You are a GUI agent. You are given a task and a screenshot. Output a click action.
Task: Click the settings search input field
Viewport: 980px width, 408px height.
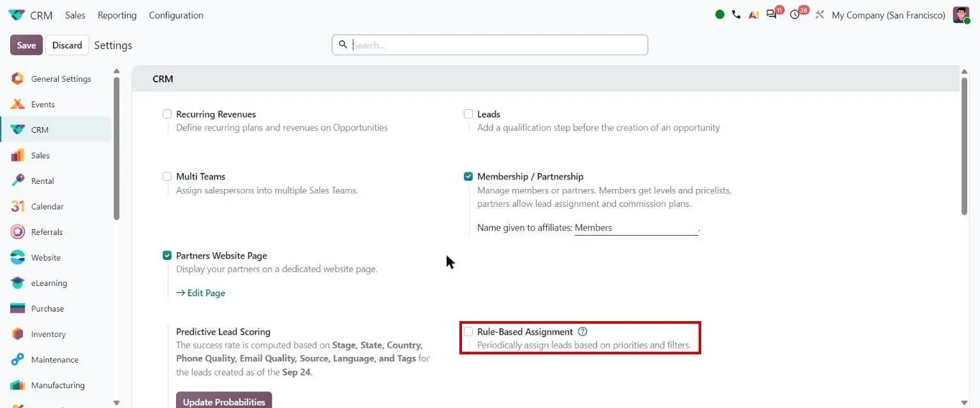[489, 45]
